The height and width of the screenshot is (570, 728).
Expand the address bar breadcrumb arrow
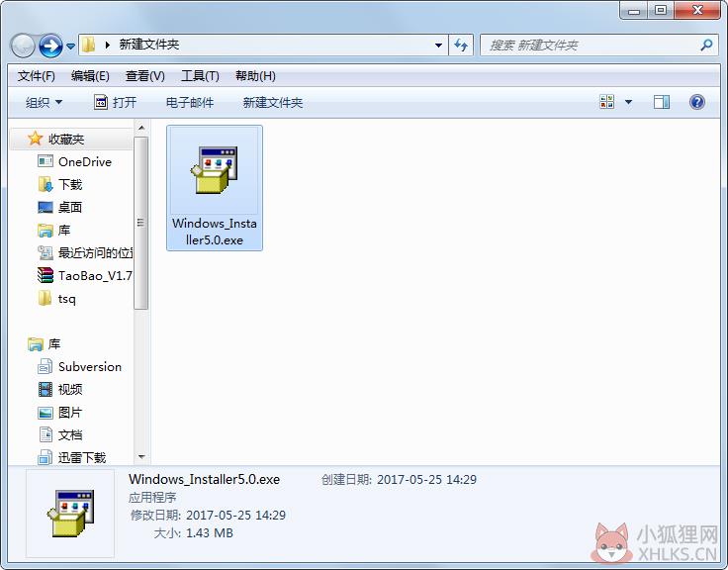click(x=108, y=46)
